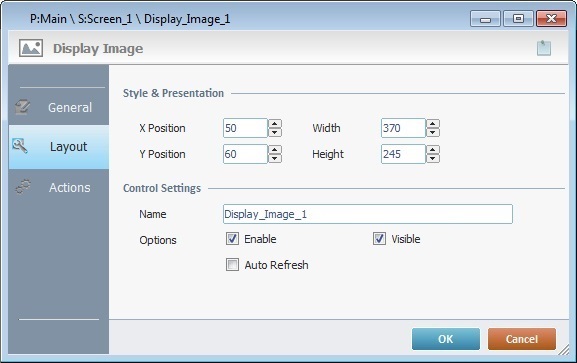
Task: Increase X Position with up arrow
Action: [x=275, y=124]
